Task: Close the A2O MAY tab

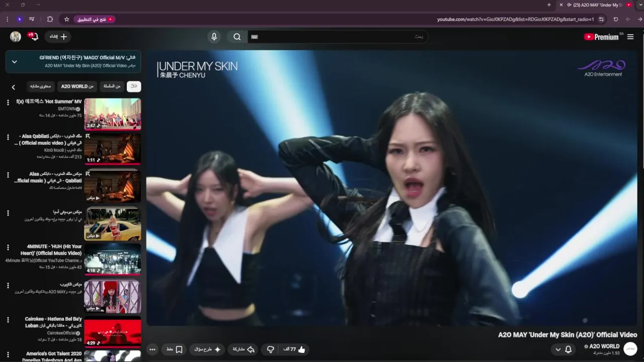Action: tap(561, 5)
